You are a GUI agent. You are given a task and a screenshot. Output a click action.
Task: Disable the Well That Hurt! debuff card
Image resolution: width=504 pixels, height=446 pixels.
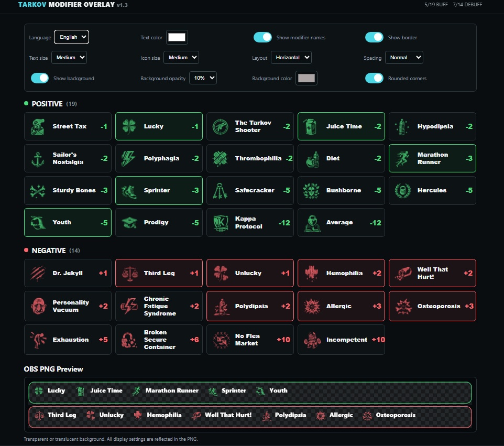click(x=432, y=273)
